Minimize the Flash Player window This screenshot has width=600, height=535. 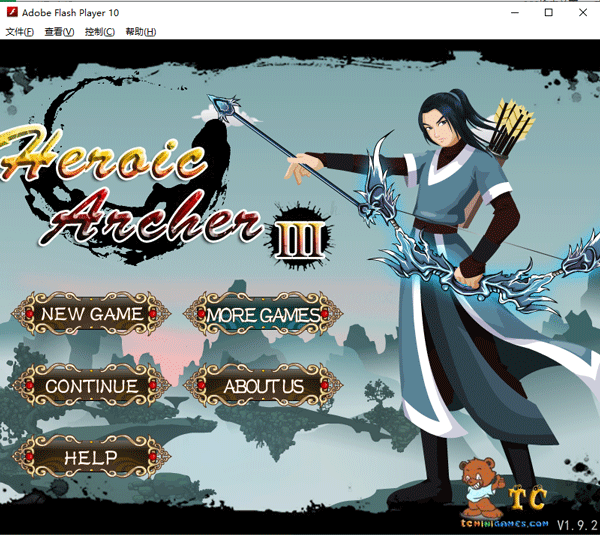pos(515,13)
